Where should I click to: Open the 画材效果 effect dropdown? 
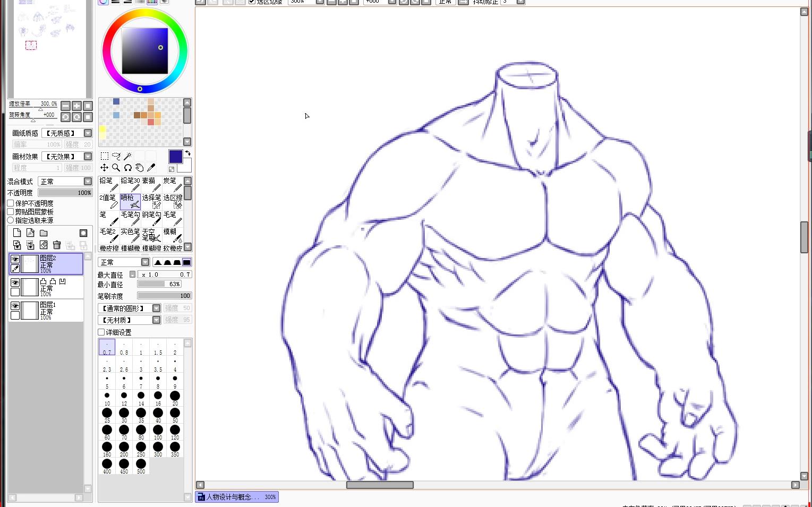coord(88,157)
